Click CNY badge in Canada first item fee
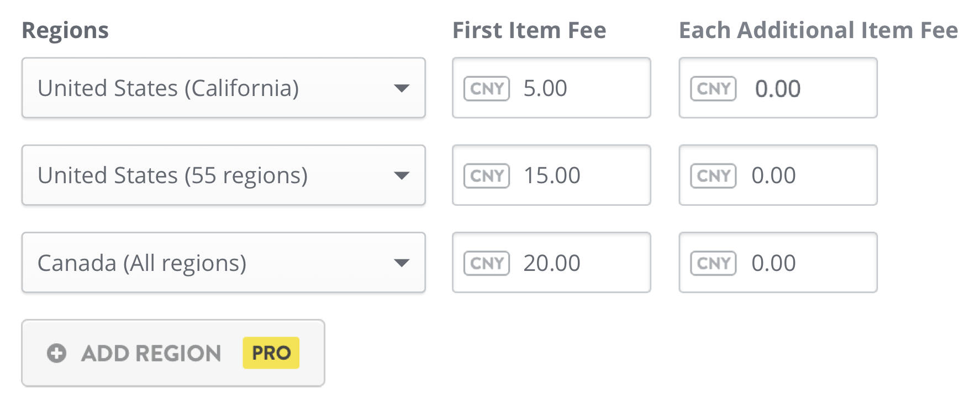 coord(487,263)
